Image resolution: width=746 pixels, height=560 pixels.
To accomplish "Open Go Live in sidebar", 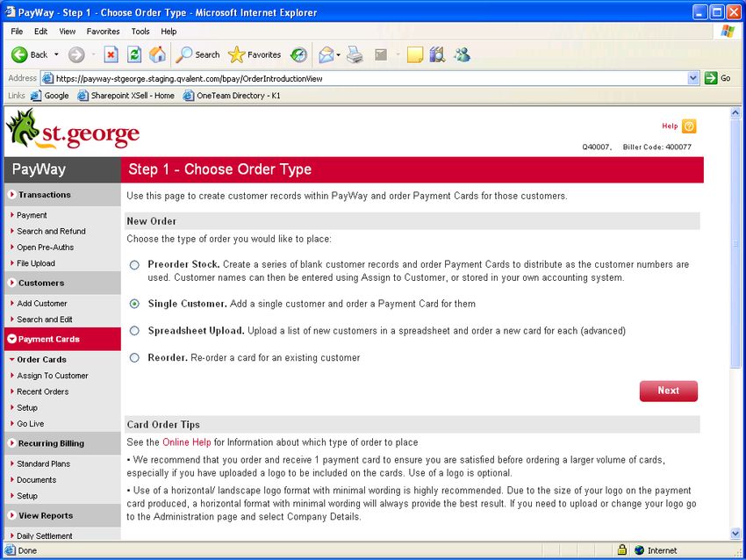I will [x=30, y=423].
